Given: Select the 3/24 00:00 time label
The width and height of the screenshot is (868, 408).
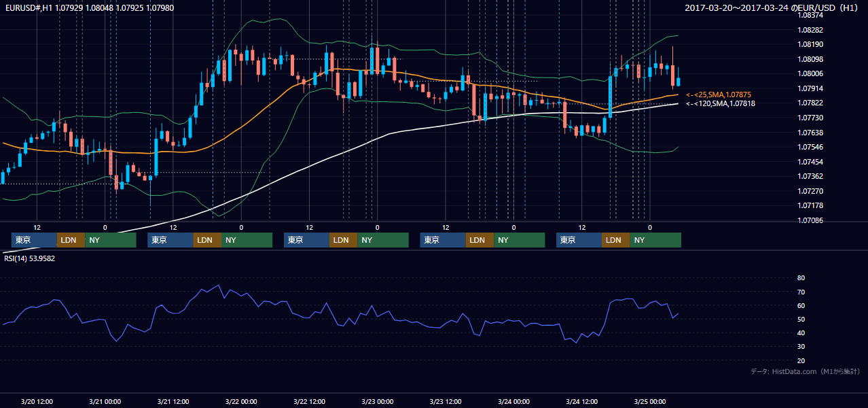Looking at the screenshot, I should (513, 401).
